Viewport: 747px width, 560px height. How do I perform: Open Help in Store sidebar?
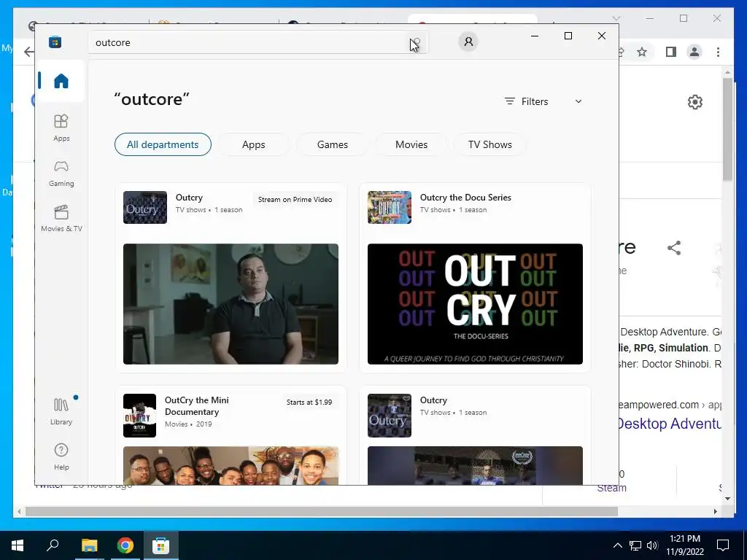61,456
